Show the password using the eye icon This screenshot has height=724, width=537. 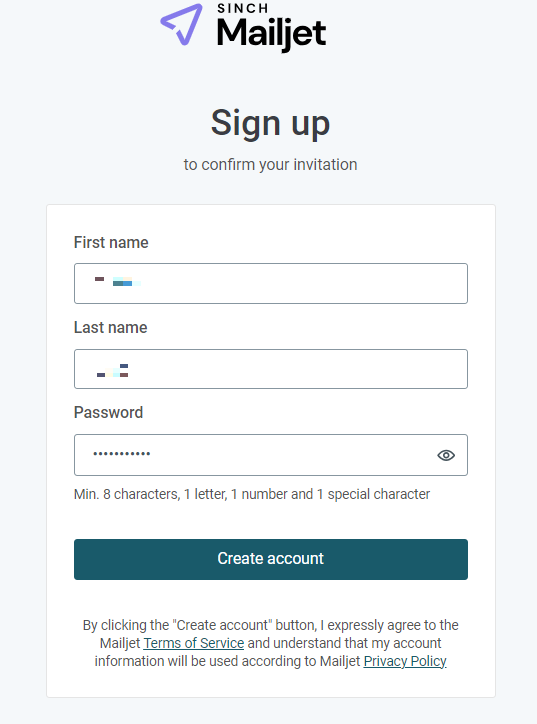click(446, 455)
